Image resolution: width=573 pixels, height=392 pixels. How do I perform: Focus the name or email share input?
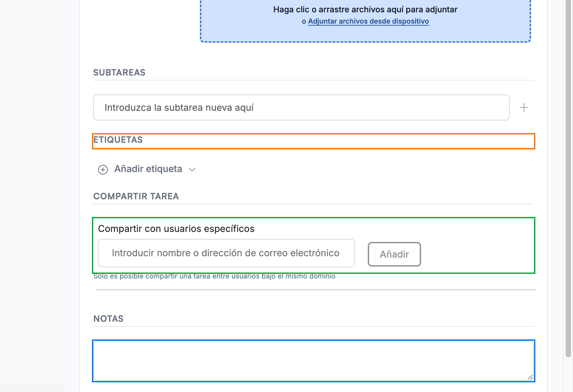point(227,253)
